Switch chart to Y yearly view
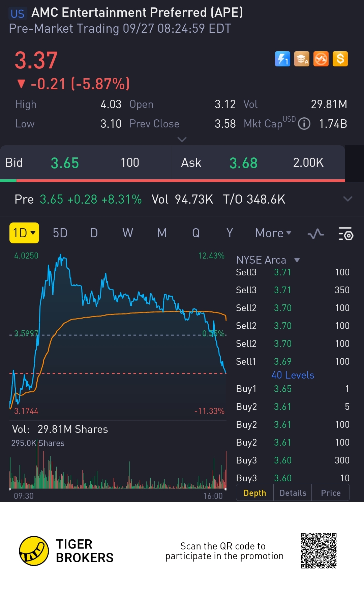 (x=230, y=233)
